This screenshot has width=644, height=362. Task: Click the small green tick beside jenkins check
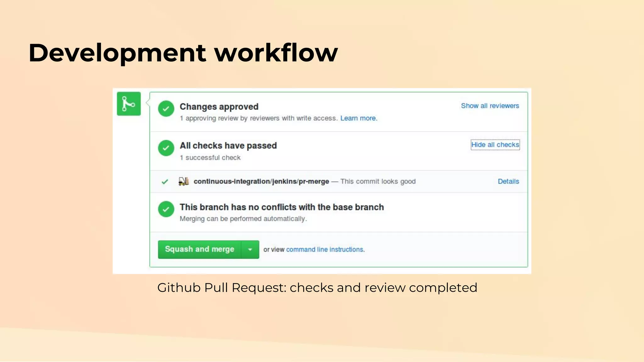pos(165,182)
